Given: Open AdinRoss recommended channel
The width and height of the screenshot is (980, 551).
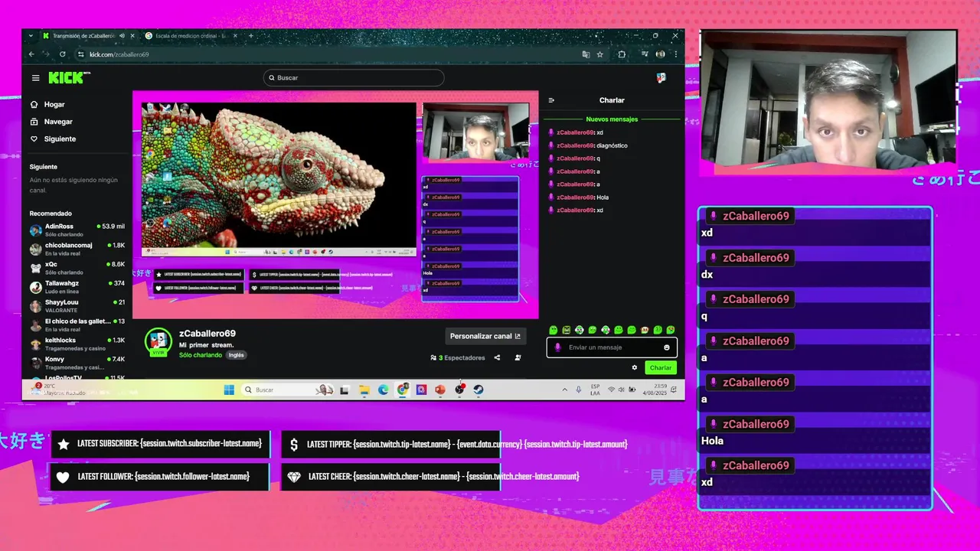Looking at the screenshot, I should tap(77, 230).
